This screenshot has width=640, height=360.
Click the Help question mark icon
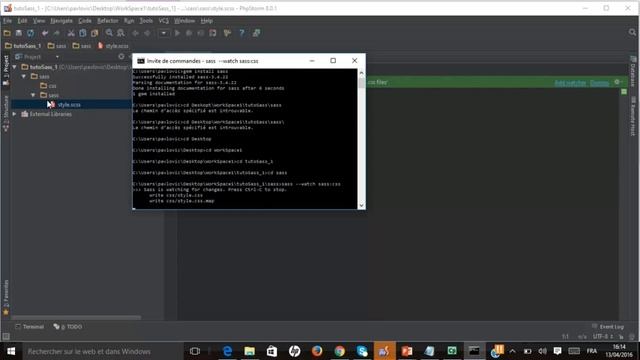click(x=242, y=33)
